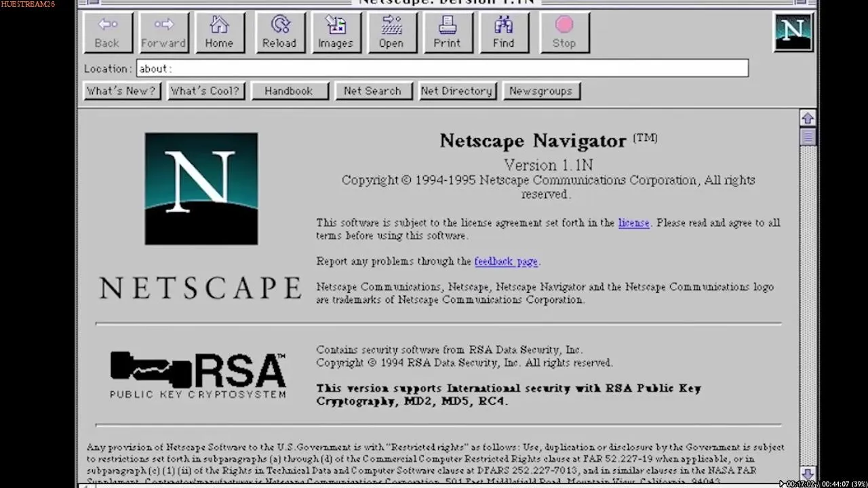The height and width of the screenshot is (488, 868).
Task: Click into the Location field
Action: click(x=442, y=68)
